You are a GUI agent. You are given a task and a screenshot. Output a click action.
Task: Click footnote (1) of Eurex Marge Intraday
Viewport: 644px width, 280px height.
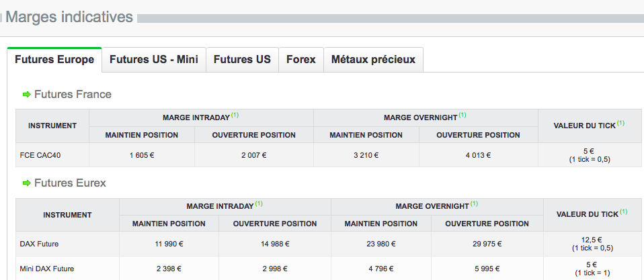click(259, 203)
